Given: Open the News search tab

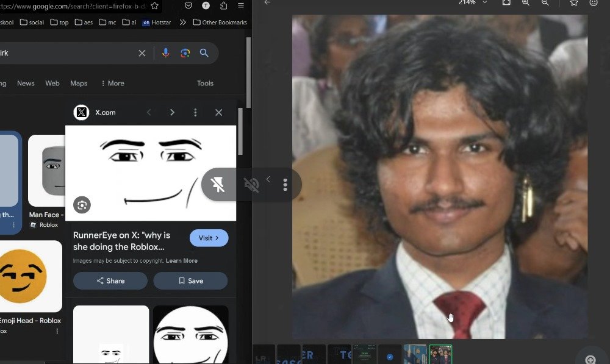Looking at the screenshot, I should pos(26,83).
